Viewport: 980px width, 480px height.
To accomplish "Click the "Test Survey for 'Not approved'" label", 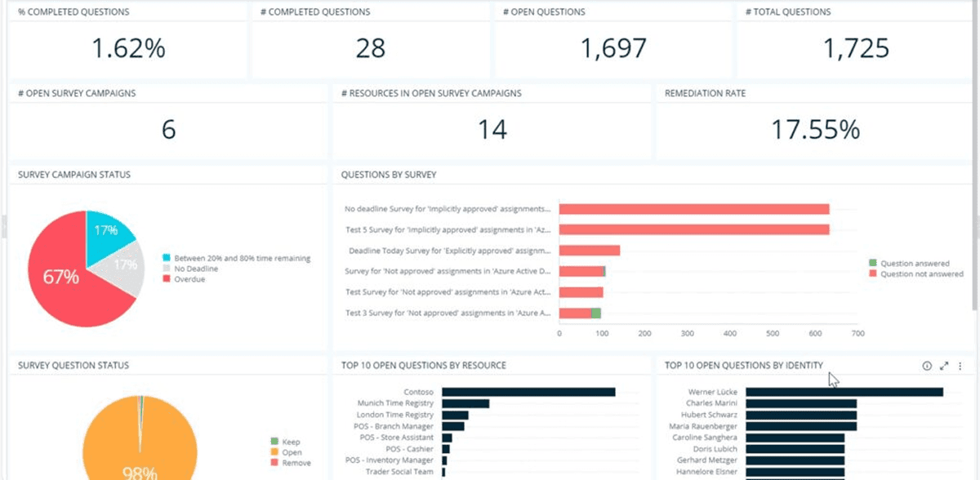I will [x=448, y=292].
